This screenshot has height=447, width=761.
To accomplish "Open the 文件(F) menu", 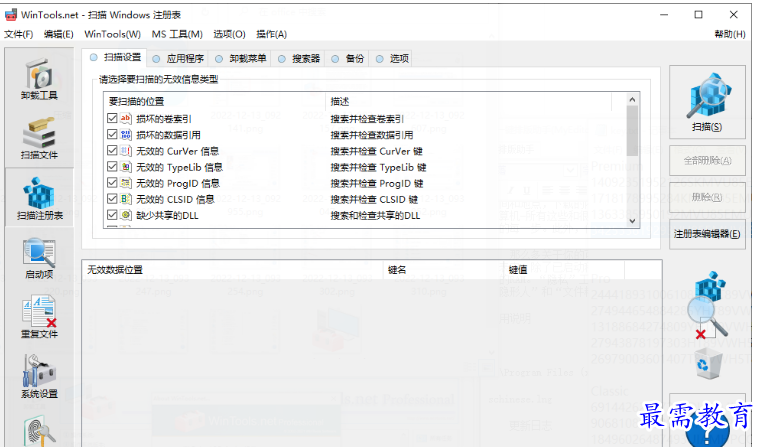I will click(19, 34).
